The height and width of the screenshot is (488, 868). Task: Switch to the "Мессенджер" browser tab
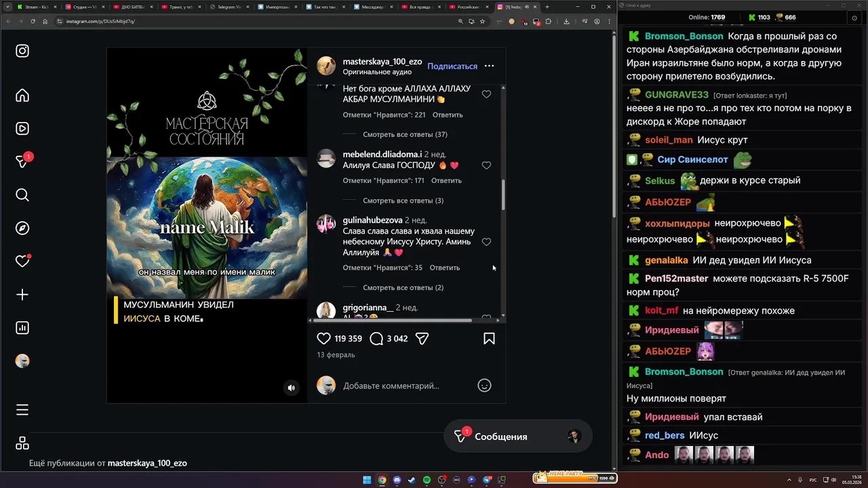point(374,7)
